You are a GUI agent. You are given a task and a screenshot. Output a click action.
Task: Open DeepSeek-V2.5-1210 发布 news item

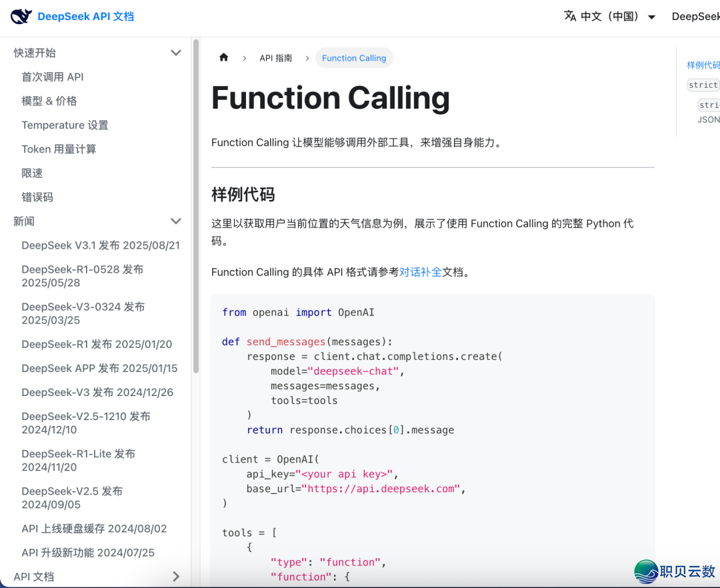(86, 423)
